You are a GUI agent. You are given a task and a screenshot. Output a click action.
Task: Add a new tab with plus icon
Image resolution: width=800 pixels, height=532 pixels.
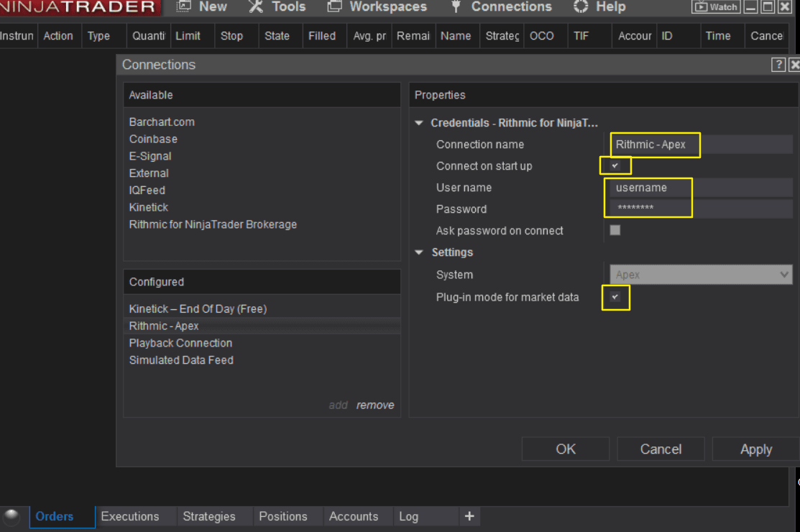click(469, 516)
